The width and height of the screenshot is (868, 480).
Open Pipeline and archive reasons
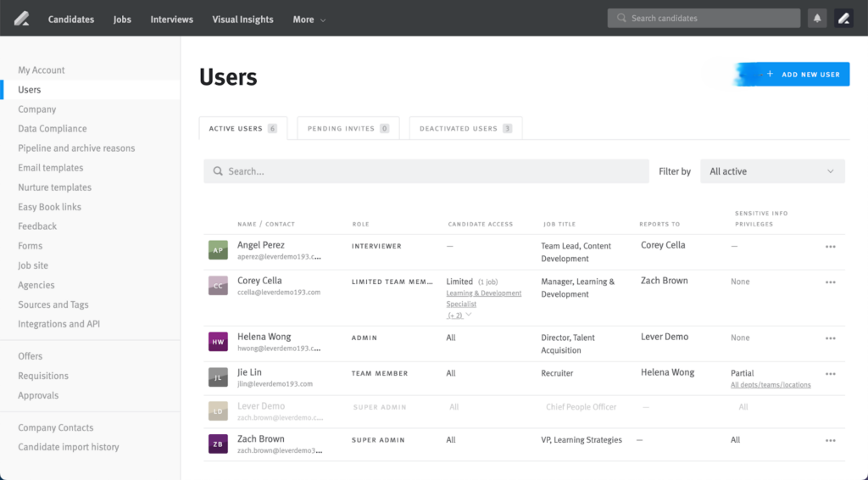click(76, 148)
